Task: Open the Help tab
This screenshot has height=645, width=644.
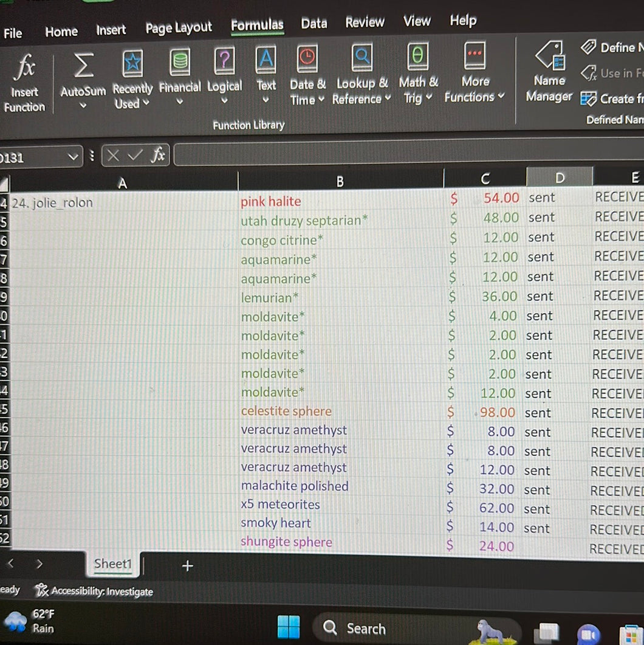Action: [463, 19]
